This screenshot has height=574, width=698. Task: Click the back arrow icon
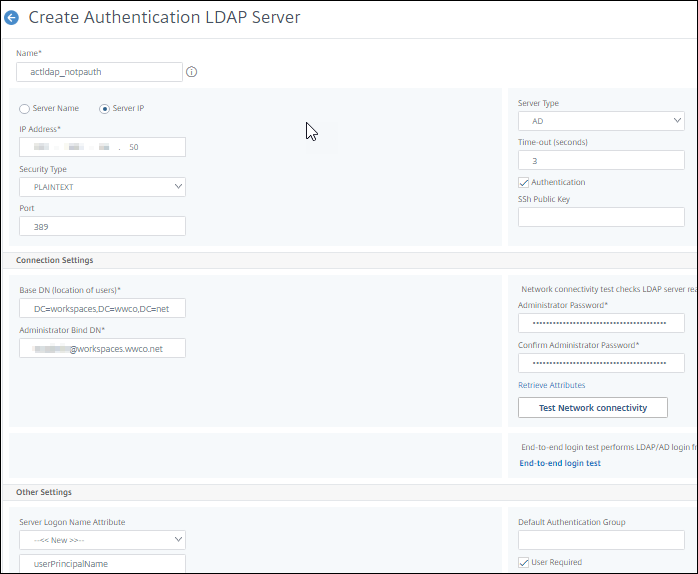pyautogui.click(x=12, y=18)
